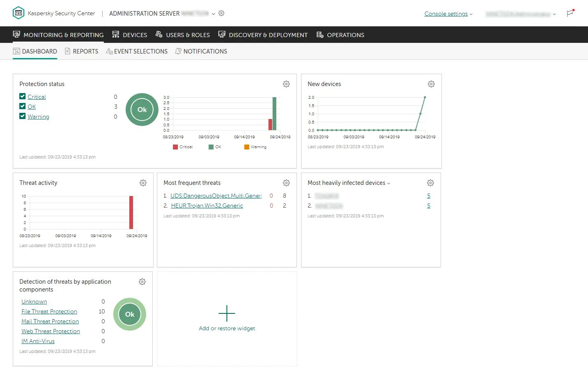Open the Warning status link

[38, 117]
